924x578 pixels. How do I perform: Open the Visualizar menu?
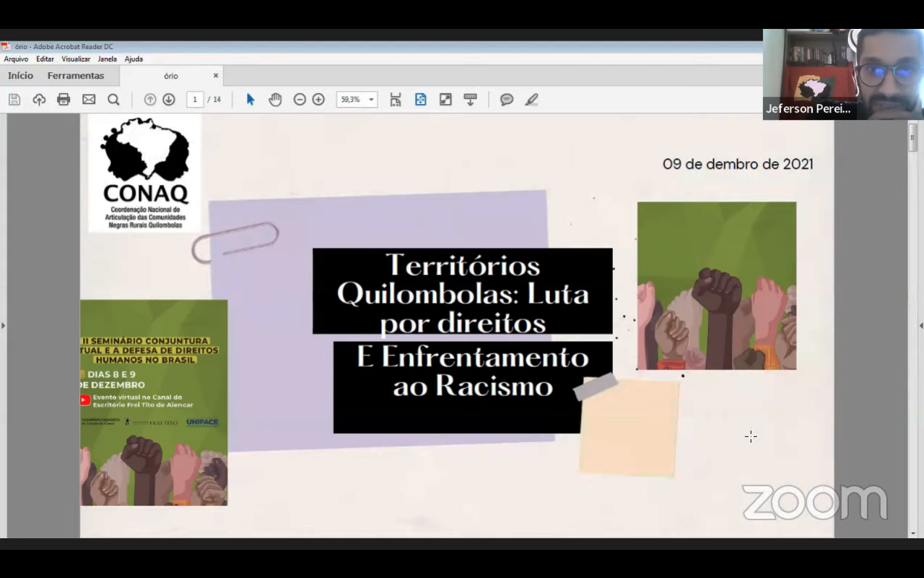click(76, 59)
